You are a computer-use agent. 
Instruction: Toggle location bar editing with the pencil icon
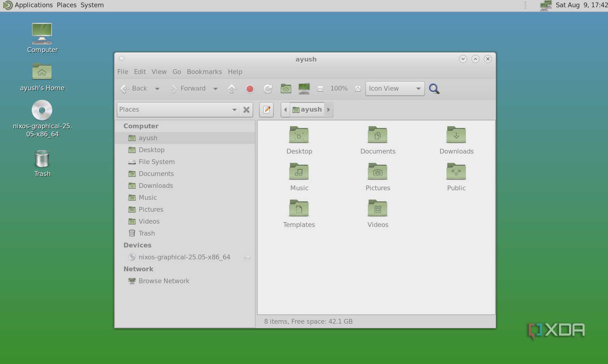pos(266,109)
